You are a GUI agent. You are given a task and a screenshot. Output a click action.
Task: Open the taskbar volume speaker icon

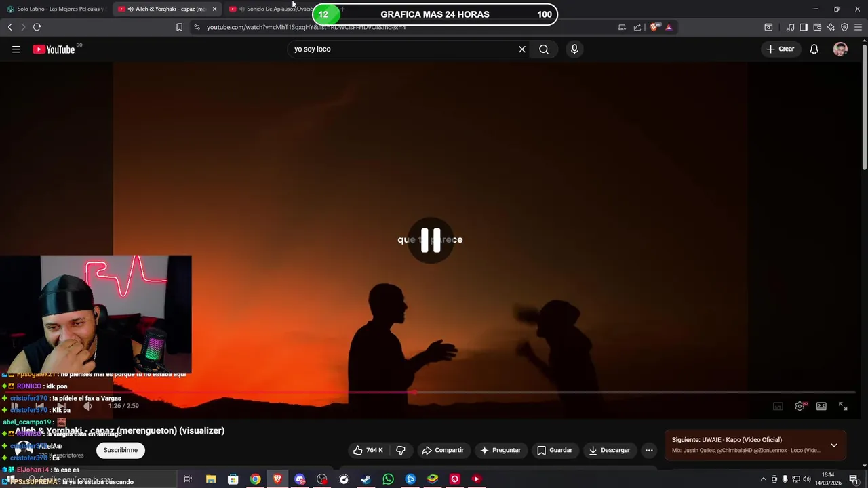807,479
